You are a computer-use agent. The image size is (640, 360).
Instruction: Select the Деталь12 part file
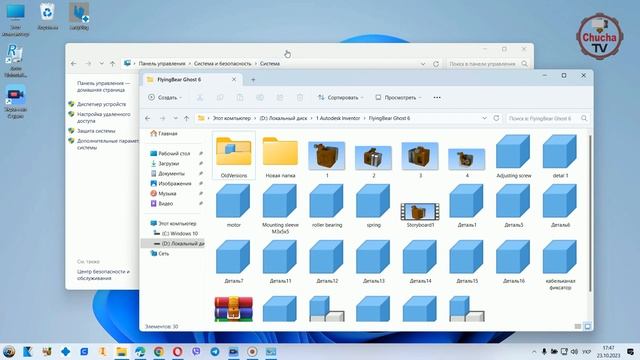[x=327, y=261]
